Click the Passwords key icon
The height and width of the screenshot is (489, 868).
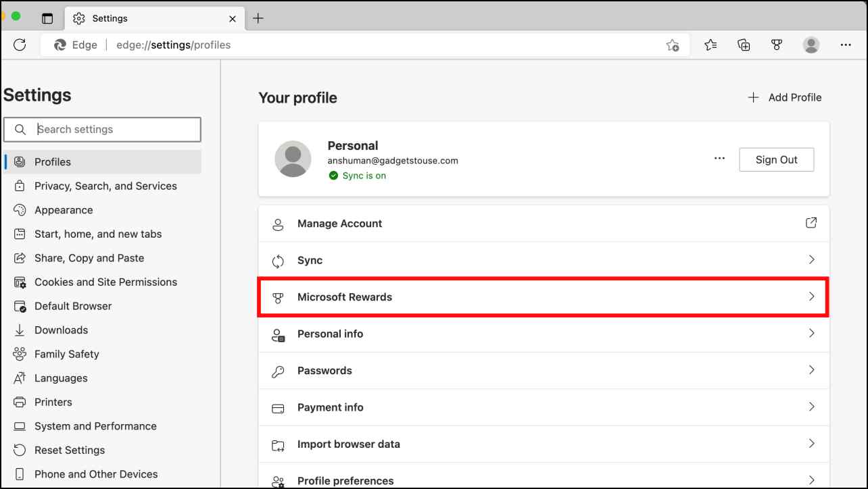(x=278, y=371)
